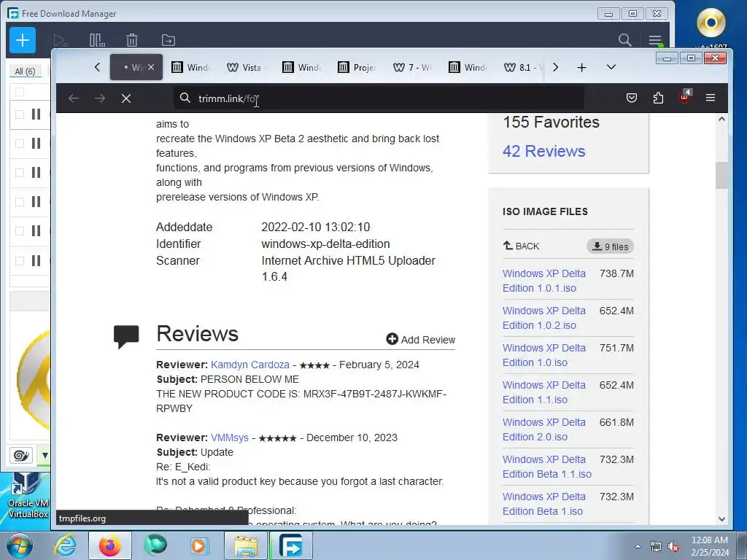Screen dimensions: 747x560
Task: Delete selected download using trash icon
Action: pos(132,41)
